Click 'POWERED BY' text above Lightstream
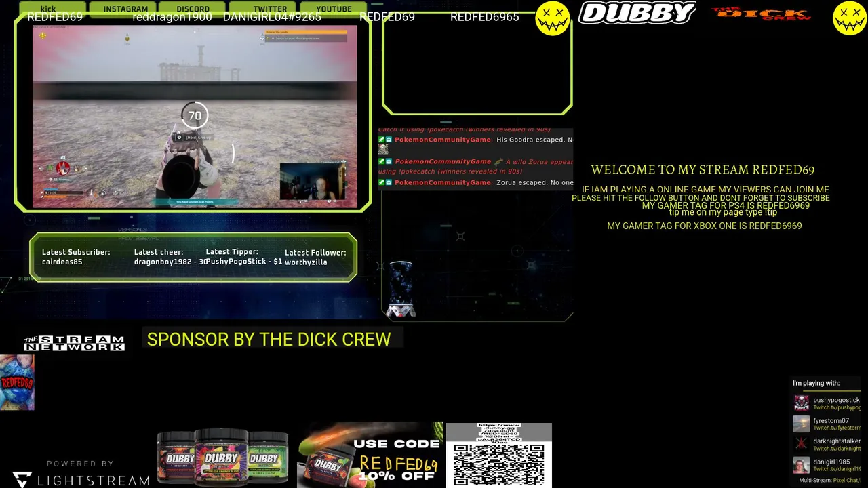 click(80, 464)
